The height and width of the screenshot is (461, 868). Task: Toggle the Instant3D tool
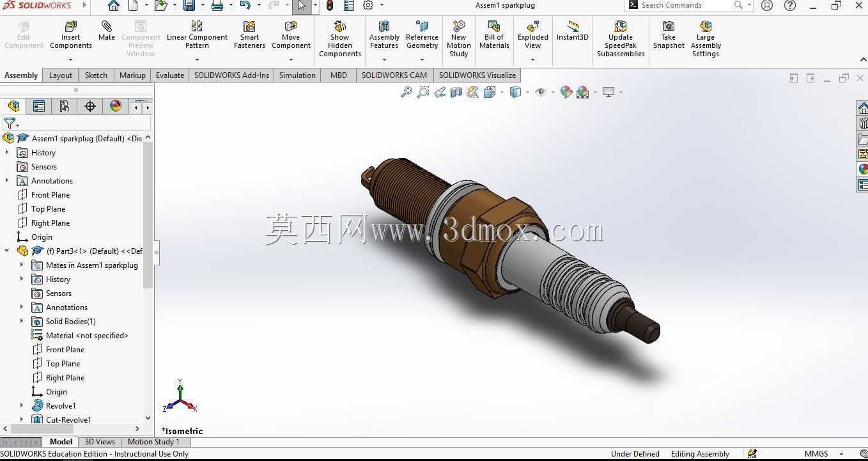pyautogui.click(x=572, y=31)
